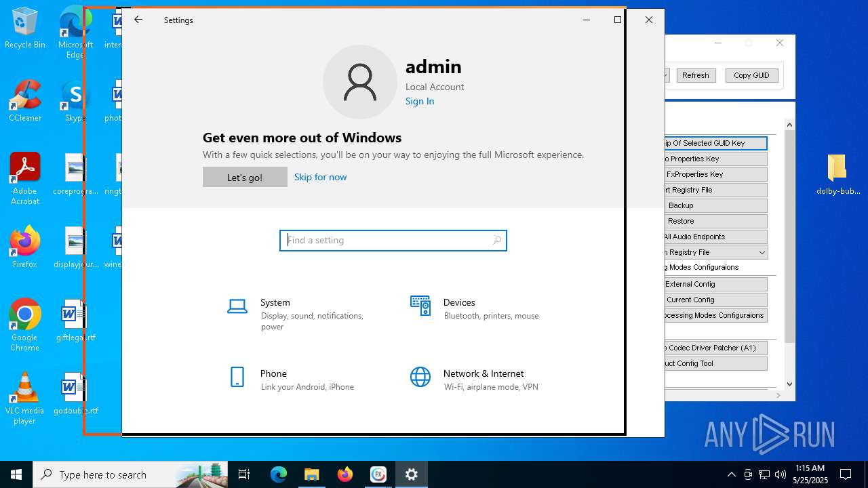The height and width of the screenshot is (488, 868).
Task: Click scroll-up arrow in background window scrollbar
Action: pos(789,125)
